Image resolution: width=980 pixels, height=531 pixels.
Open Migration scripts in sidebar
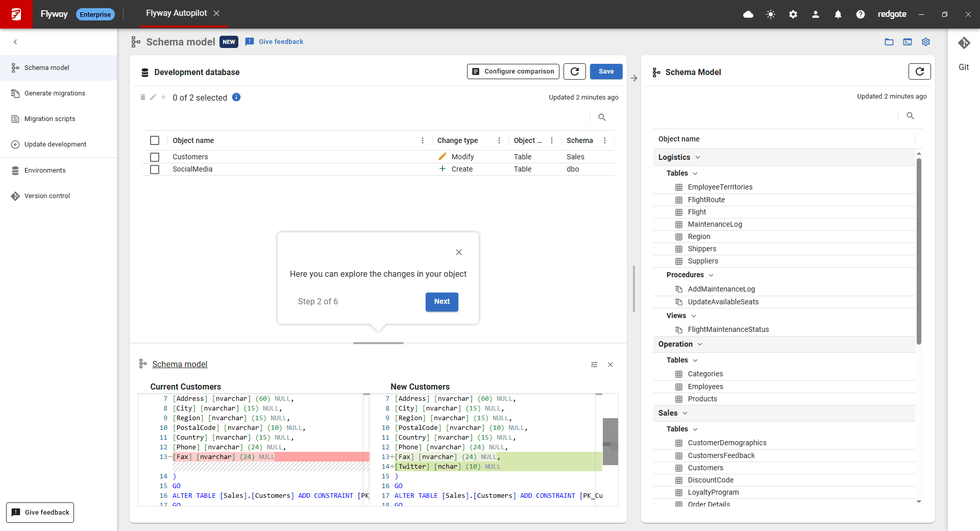pyautogui.click(x=59, y=119)
